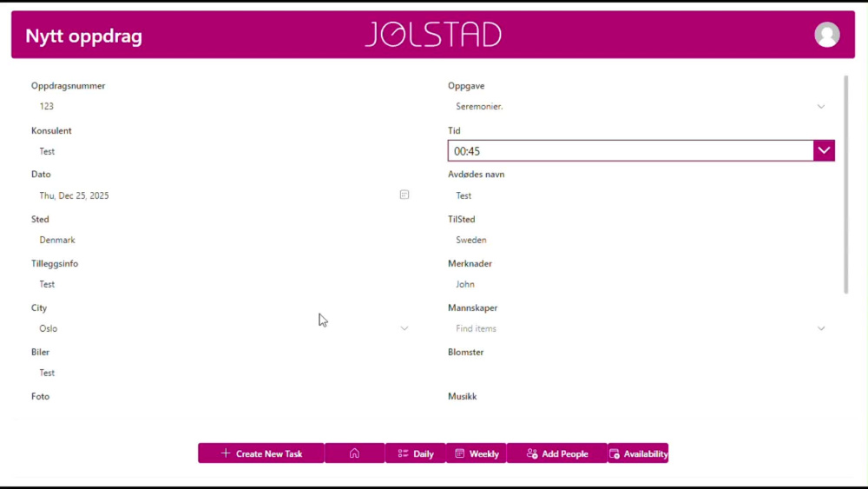Select the Seremonier. value in Oppgave

[479, 106]
